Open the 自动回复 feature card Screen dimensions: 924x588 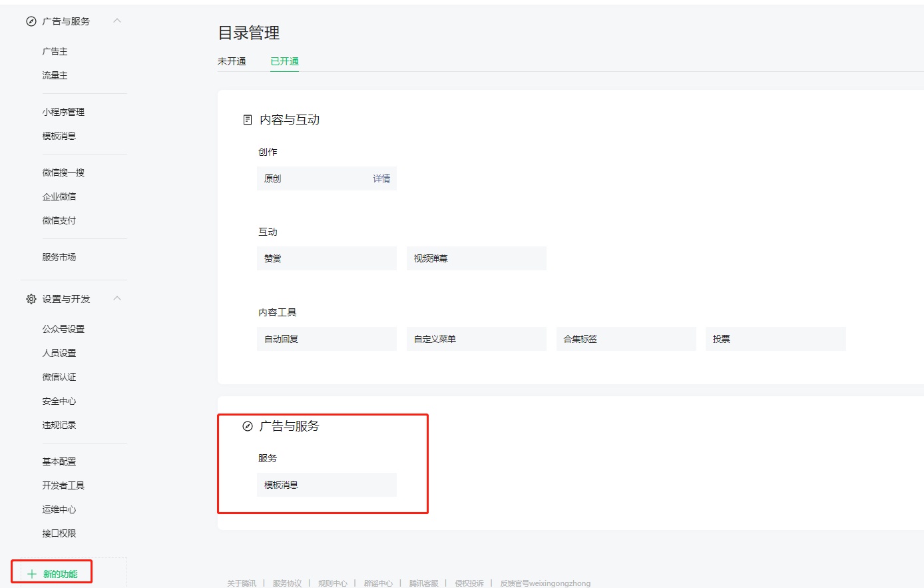[x=327, y=339]
